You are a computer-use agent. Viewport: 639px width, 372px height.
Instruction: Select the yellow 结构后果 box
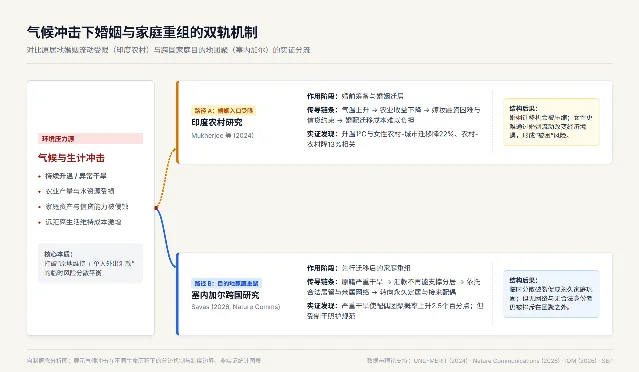(x=551, y=122)
